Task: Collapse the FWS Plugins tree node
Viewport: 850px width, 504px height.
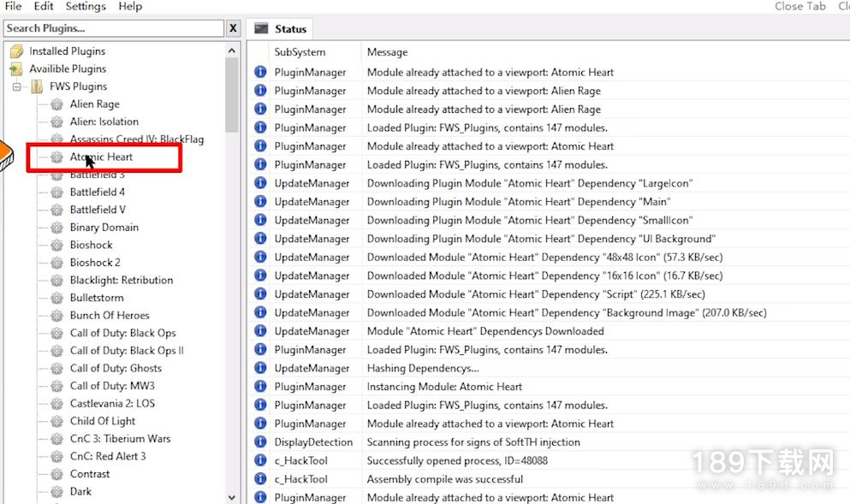Action: coord(16,86)
